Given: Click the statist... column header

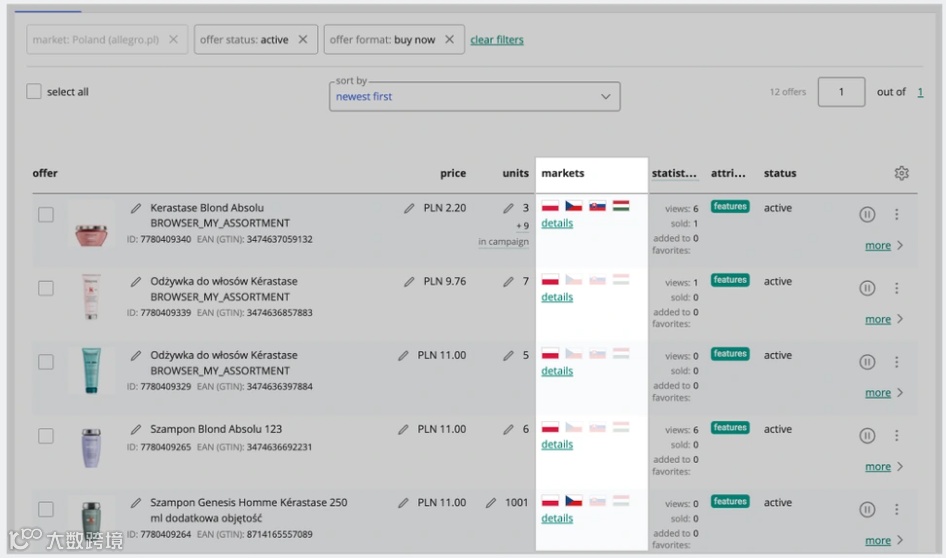Looking at the screenshot, I should tap(674, 173).
